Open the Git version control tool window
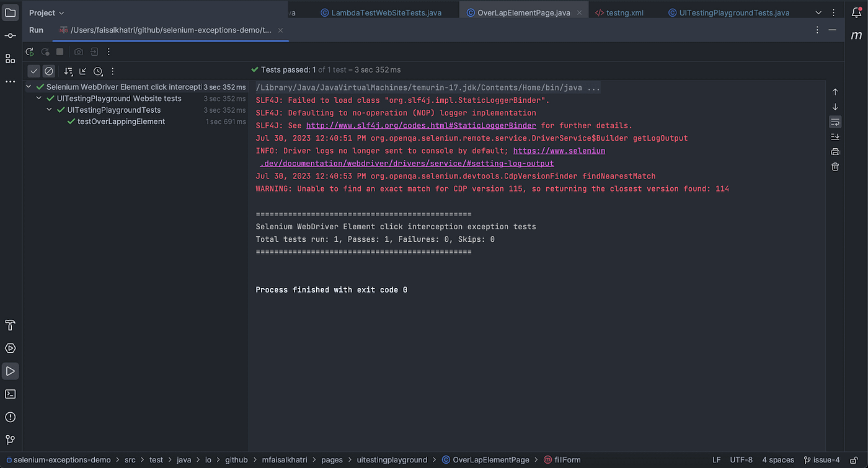868x468 pixels. coord(11,440)
